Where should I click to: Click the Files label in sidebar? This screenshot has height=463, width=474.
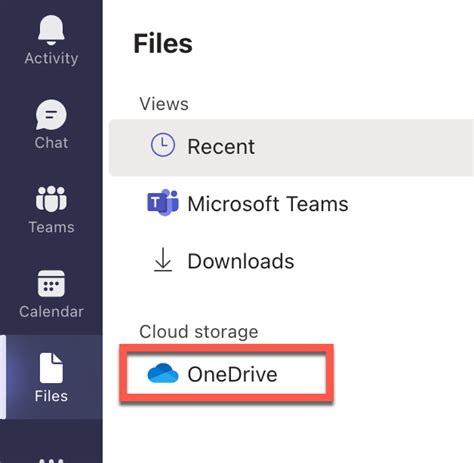pos(51,396)
